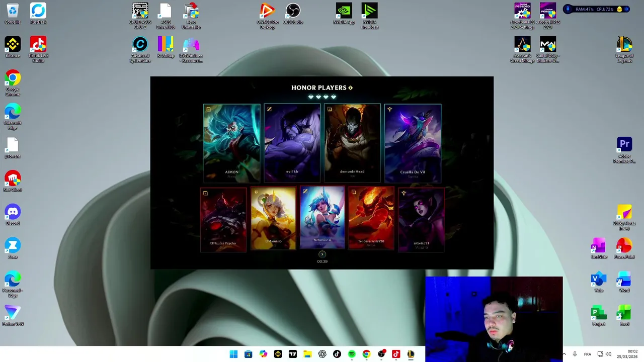
Task: Open the ASUS DriverHub file icon
Action: (x=166, y=16)
